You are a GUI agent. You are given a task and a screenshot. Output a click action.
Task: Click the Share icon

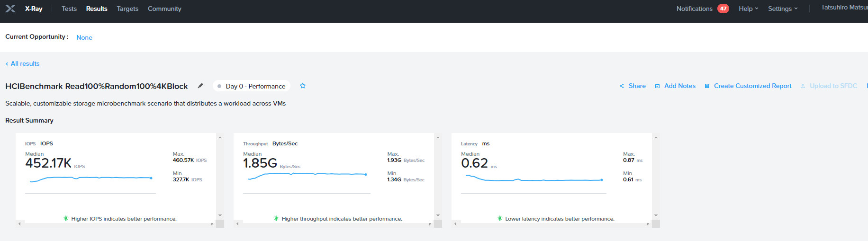[622, 86]
